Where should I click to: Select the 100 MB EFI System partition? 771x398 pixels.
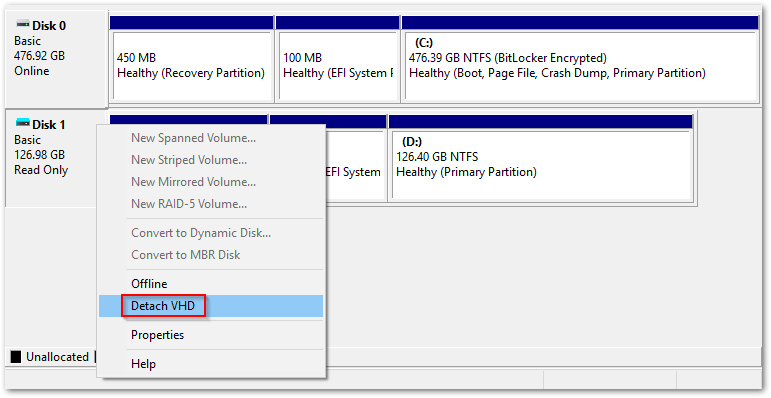[337, 65]
